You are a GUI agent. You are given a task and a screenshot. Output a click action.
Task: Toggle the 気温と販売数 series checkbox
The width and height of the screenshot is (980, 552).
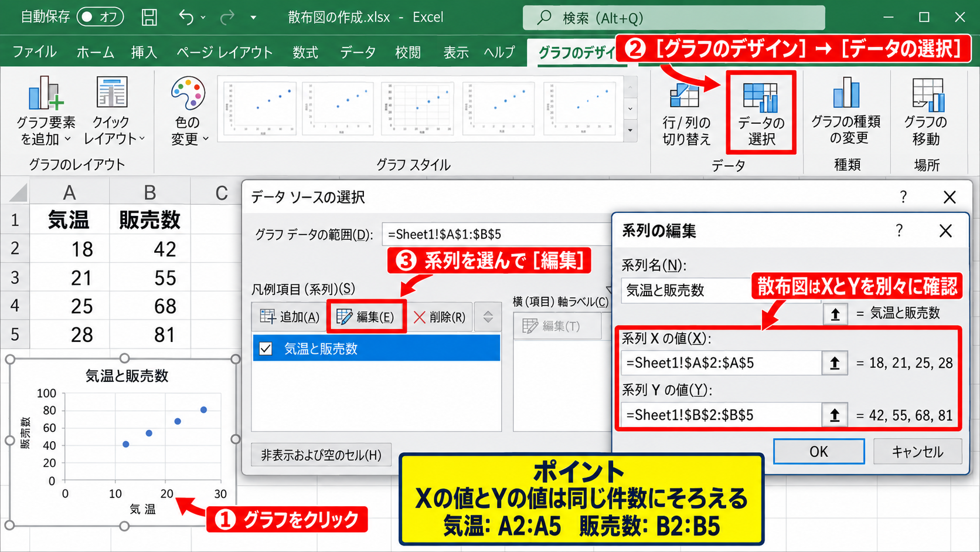tap(266, 349)
